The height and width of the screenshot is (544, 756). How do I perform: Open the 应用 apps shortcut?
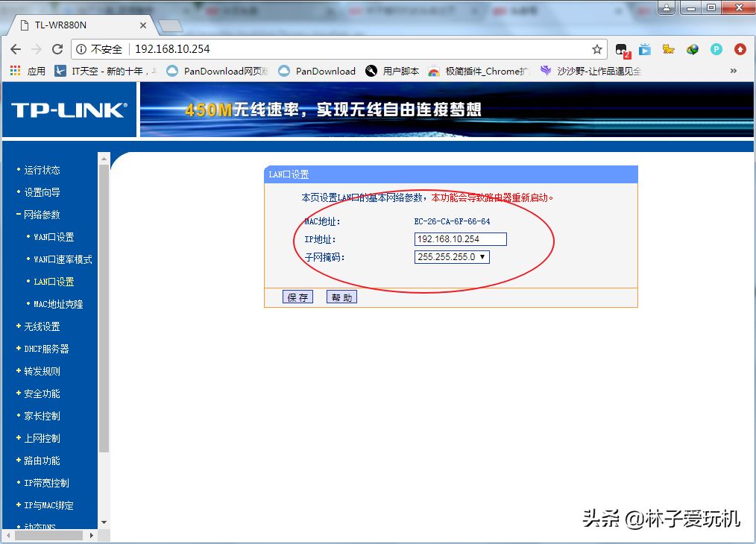point(28,72)
